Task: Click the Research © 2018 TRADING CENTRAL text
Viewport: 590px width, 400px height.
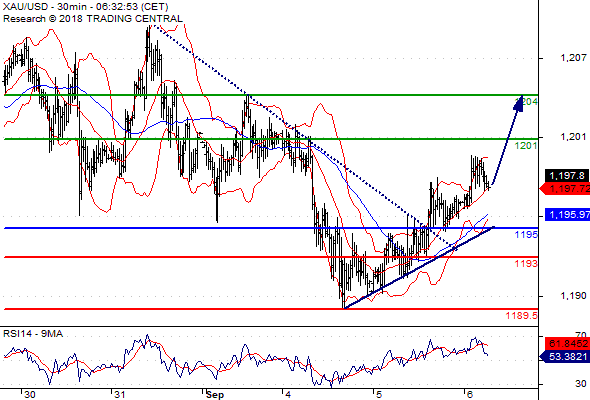Action: click(x=93, y=19)
